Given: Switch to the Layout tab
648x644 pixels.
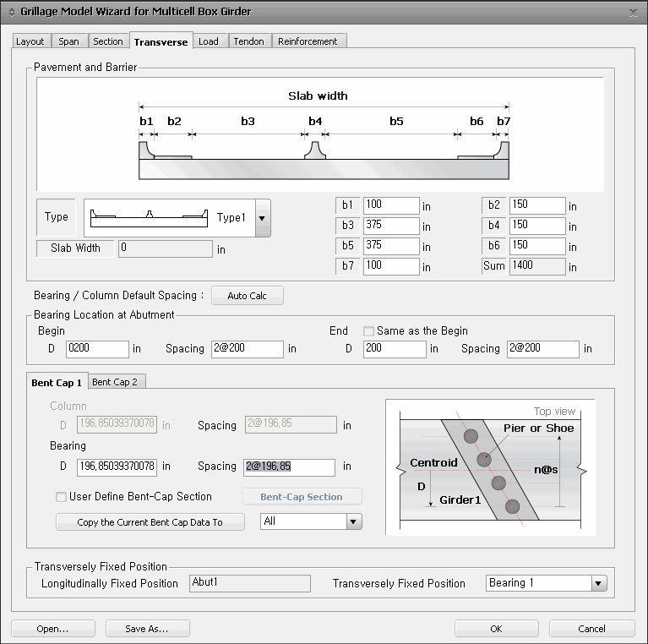Looking at the screenshot, I should pyautogui.click(x=30, y=41).
